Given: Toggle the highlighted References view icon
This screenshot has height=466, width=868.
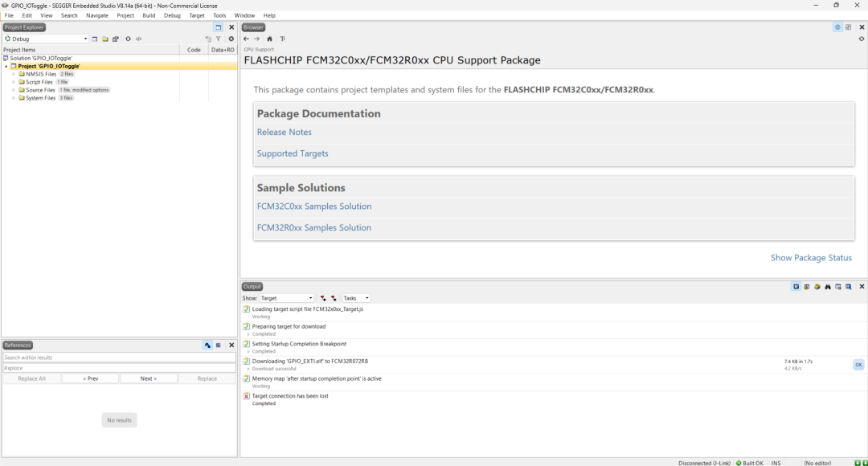Looking at the screenshot, I should pos(207,345).
